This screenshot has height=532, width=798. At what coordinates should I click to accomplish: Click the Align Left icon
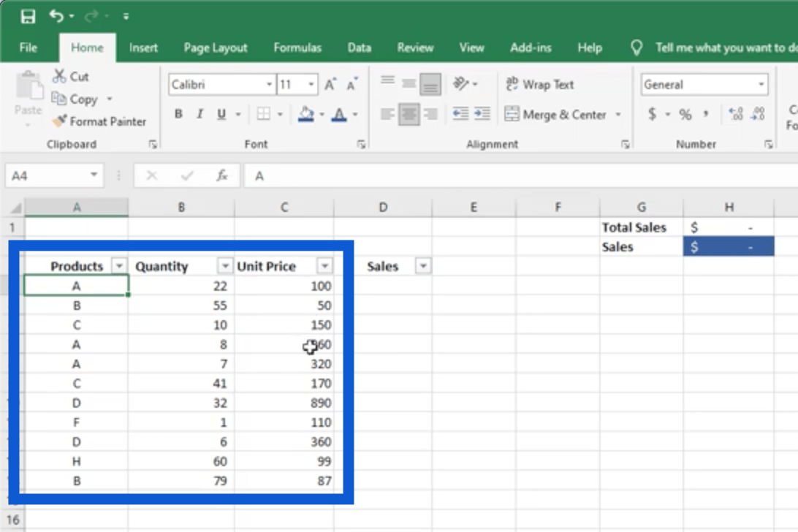click(x=387, y=114)
